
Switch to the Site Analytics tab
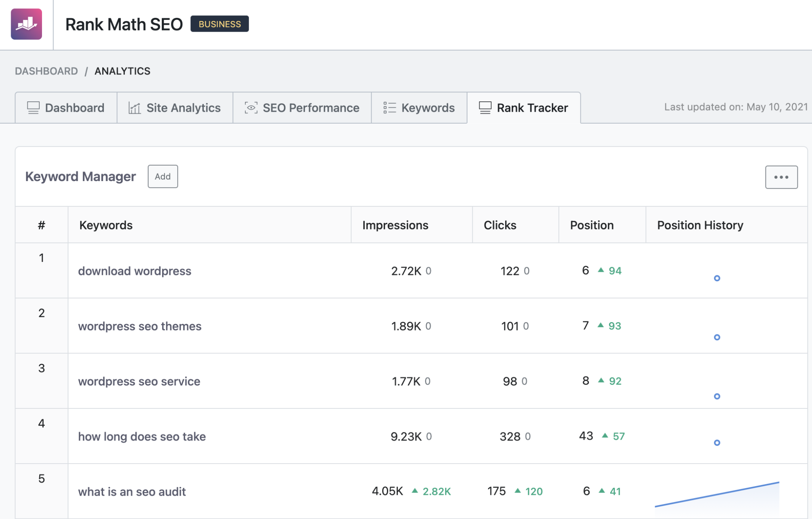[x=175, y=108]
